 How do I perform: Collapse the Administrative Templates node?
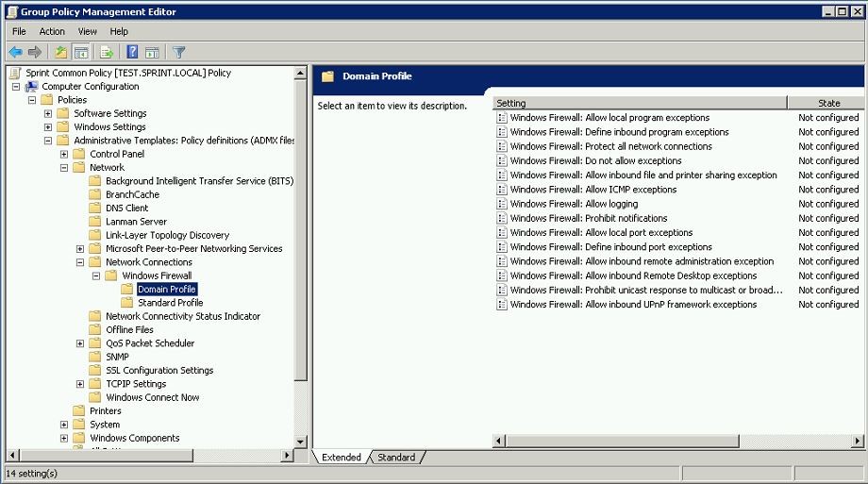[48, 141]
